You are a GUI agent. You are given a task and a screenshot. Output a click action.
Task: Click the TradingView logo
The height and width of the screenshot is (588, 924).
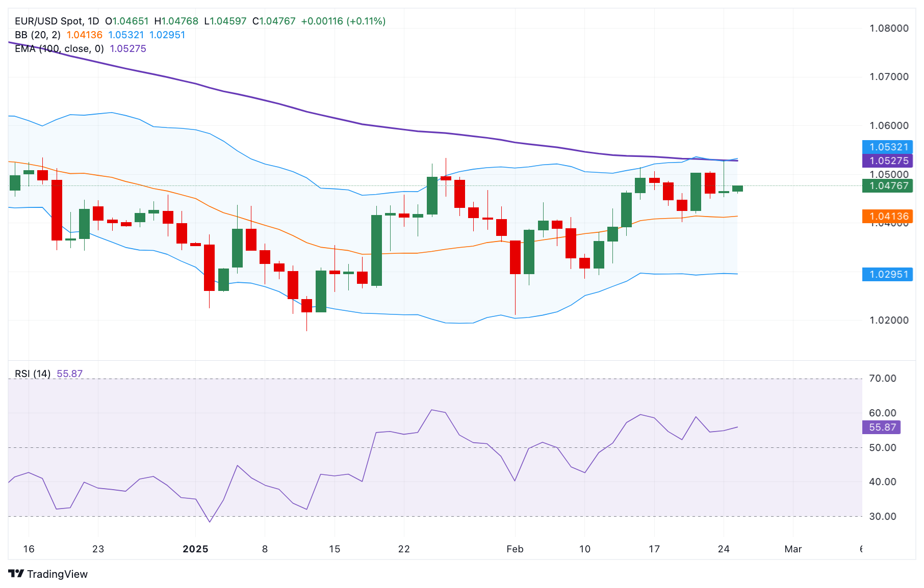click(48, 574)
